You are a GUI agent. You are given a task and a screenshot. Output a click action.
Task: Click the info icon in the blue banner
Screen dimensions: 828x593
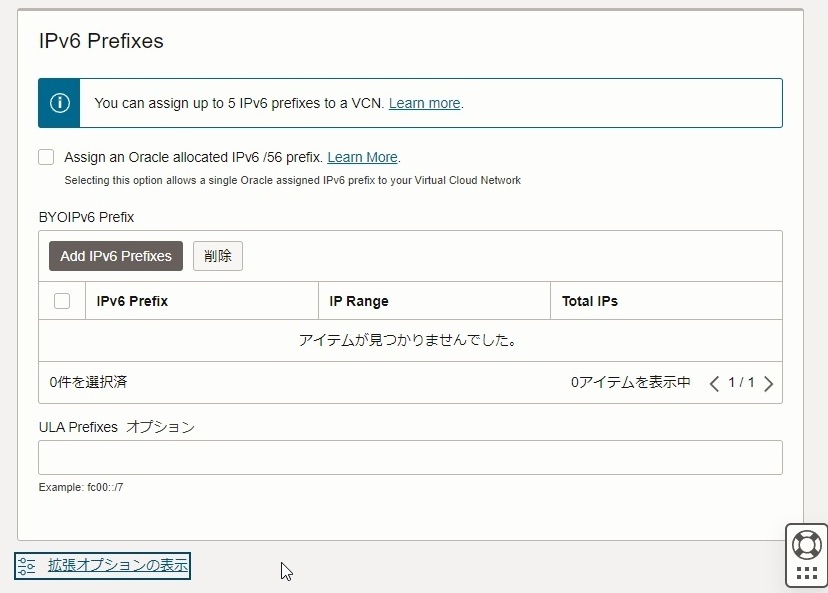pyautogui.click(x=57, y=101)
